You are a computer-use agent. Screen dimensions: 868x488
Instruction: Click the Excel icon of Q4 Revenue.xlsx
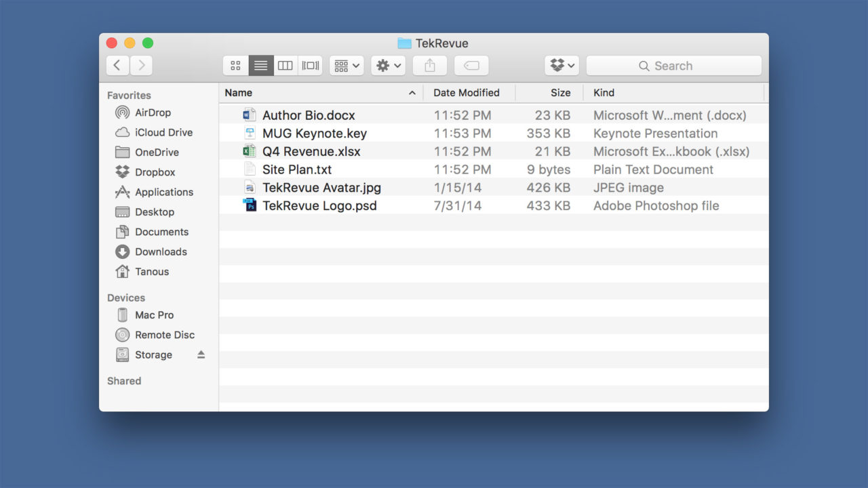tap(250, 151)
